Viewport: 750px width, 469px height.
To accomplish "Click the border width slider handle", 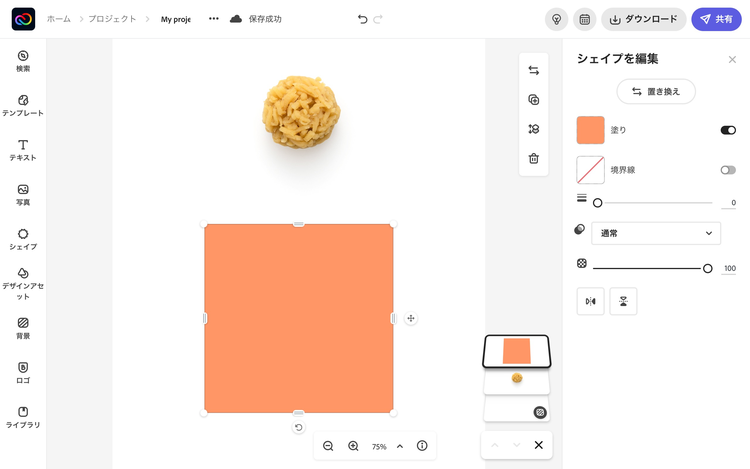I will (x=597, y=203).
